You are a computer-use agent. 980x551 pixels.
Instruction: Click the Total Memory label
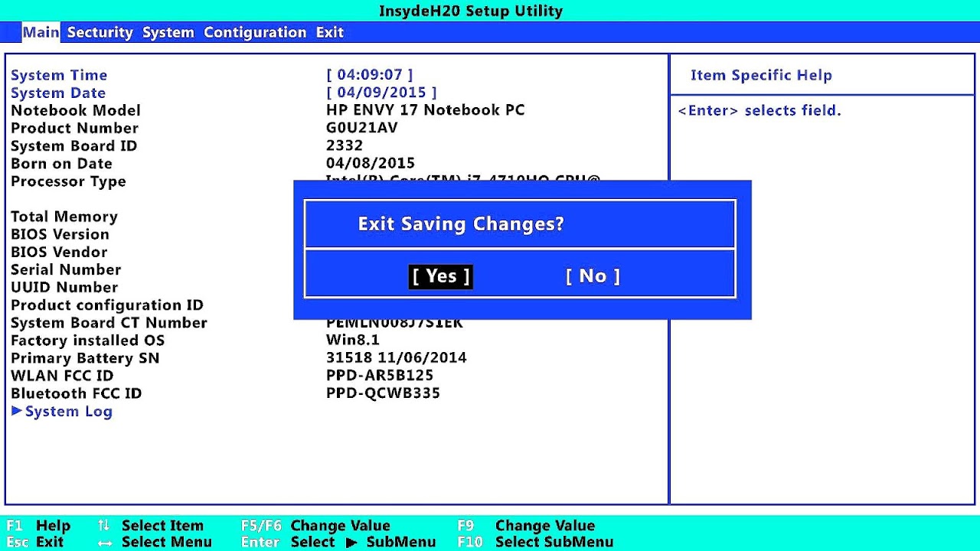pos(64,217)
